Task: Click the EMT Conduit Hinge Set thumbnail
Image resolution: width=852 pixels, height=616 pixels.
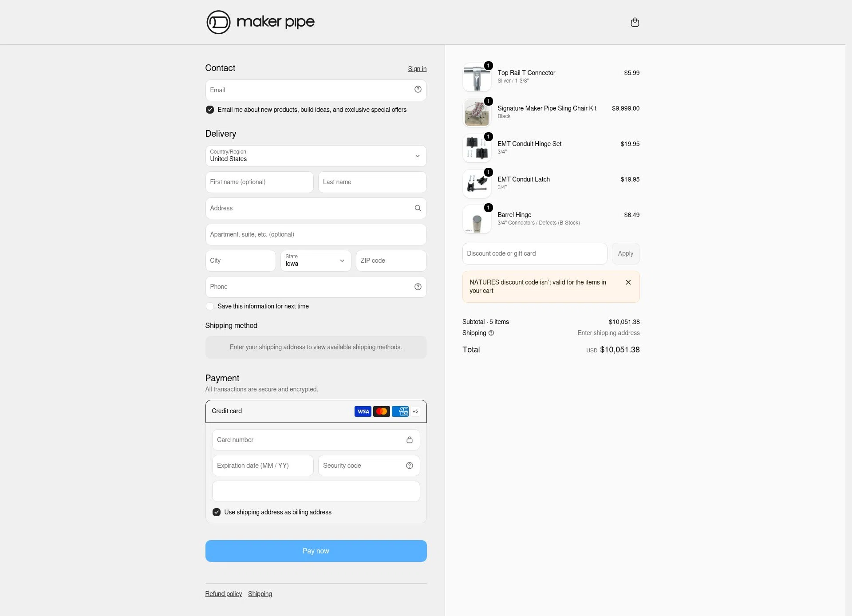Action: pyautogui.click(x=477, y=148)
